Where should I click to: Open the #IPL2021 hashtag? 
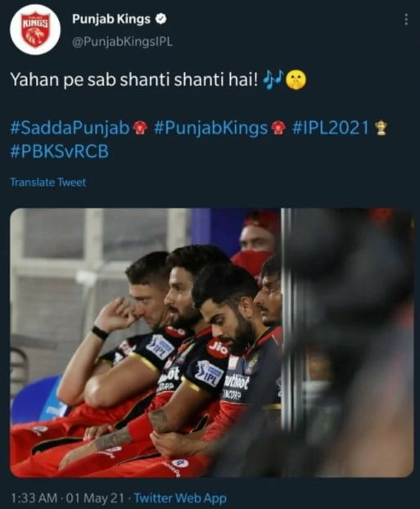[331, 128]
